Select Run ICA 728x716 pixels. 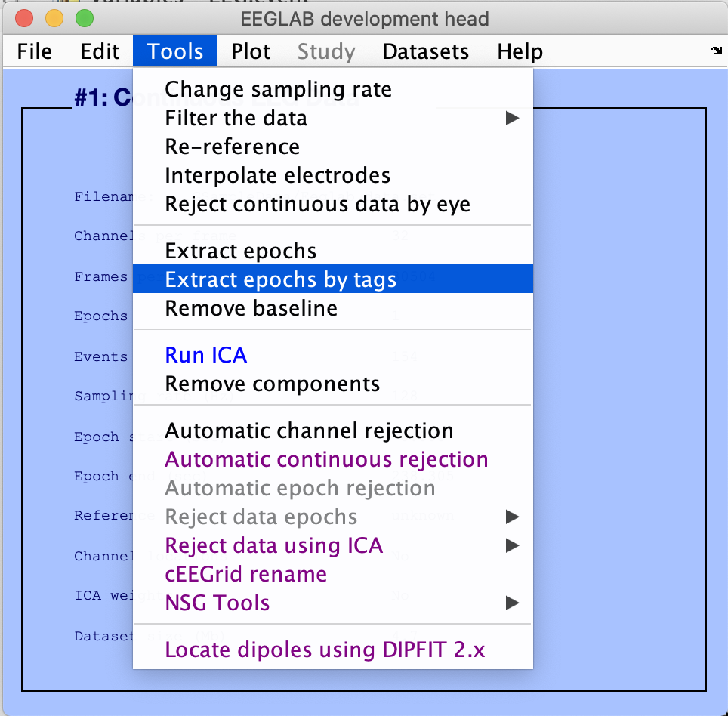(x=333, y=355)
